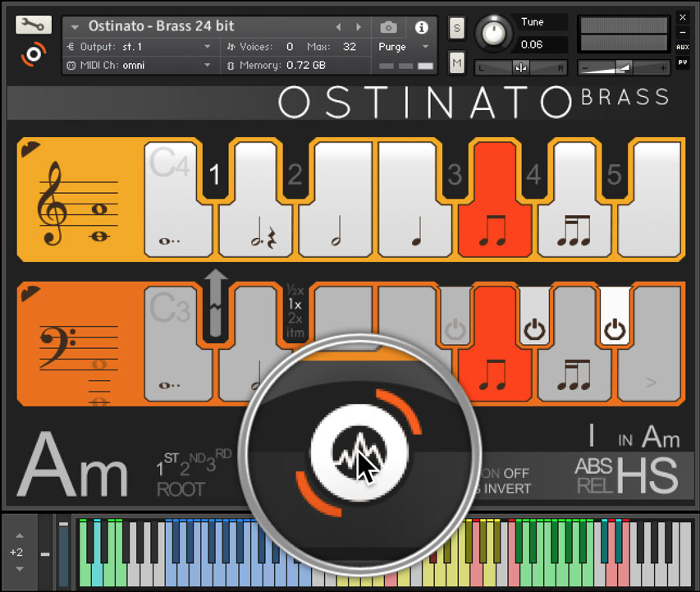Select the treble half note rhythm key
Viewport: 700px width, 592px height.
(336, 200)
